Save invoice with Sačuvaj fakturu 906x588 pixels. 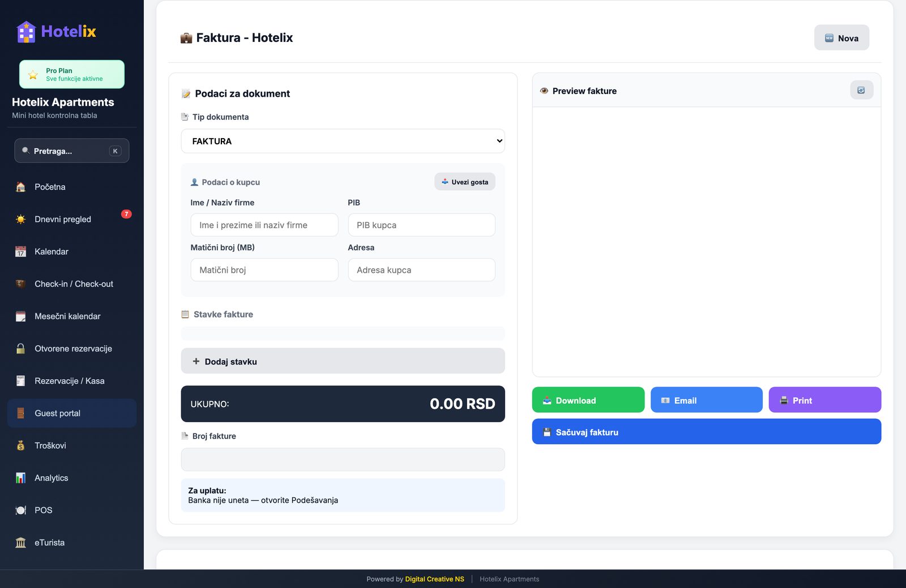pos(707,432)
